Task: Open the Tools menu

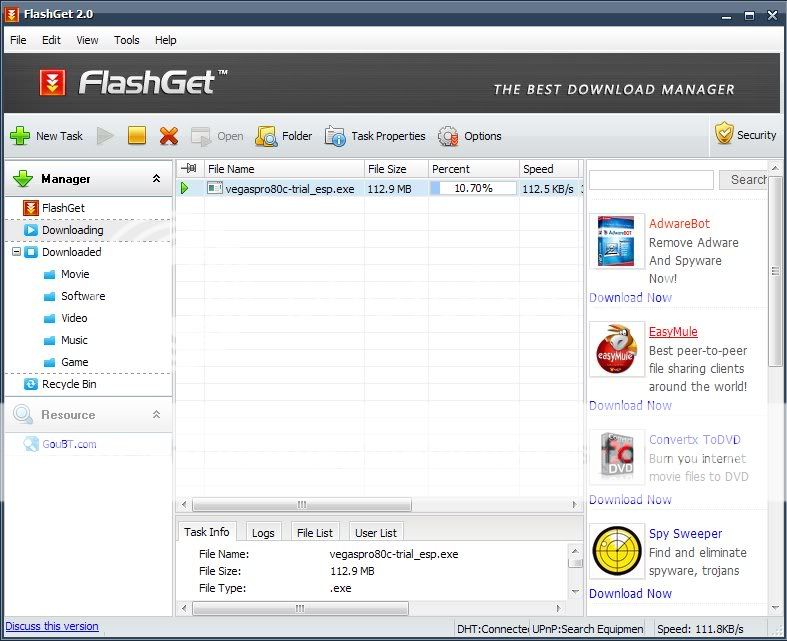Action: [126, 40]
